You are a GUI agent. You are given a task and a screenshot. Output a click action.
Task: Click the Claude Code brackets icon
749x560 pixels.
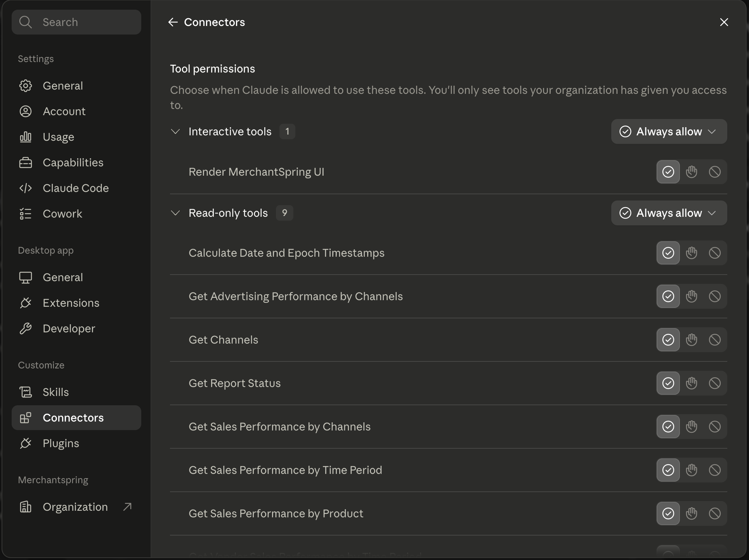click(26, 188)
